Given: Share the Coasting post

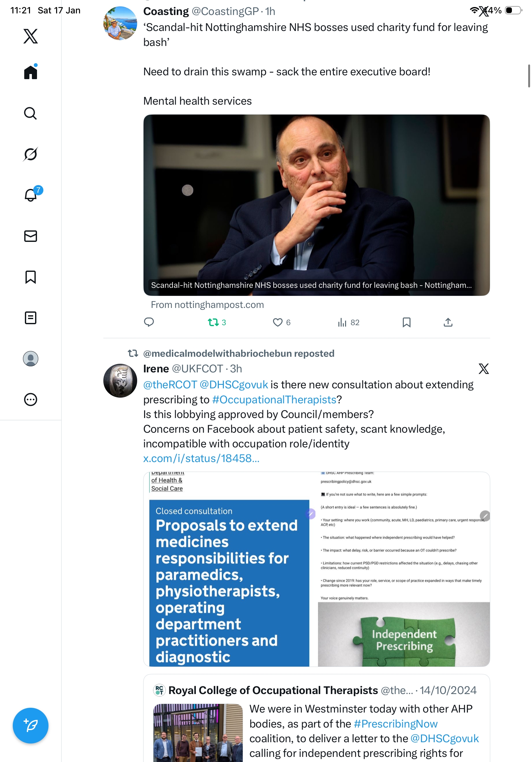Looking at the screenshot, I should (448, 322).
